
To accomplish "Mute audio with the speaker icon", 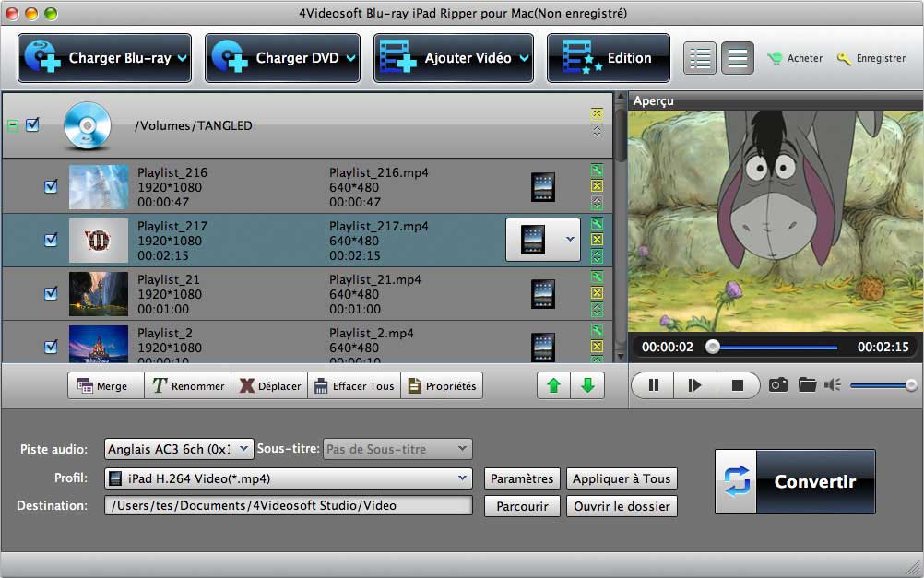I will pyautogui.click(x=833, y=385).
